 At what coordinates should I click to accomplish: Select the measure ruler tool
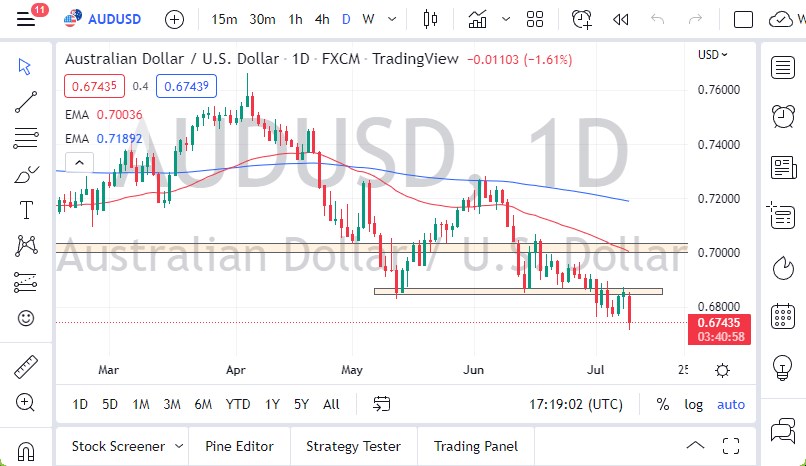(27, 367)
